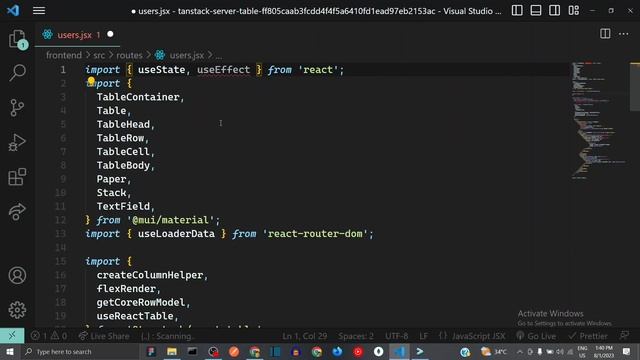Open the Run and Debug view
Screen dimensions: 640x360
[x=17, y=142]
